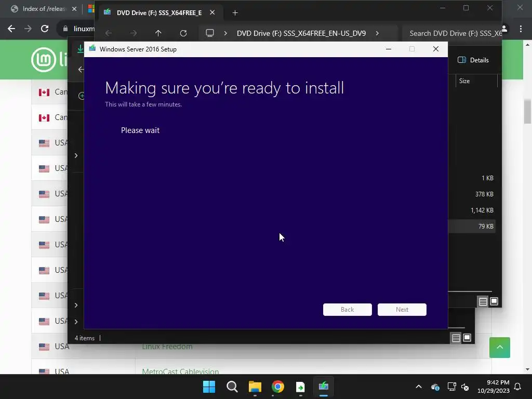
Task: Open the Linux Freedom mirror link
Action: coord(167,347)
